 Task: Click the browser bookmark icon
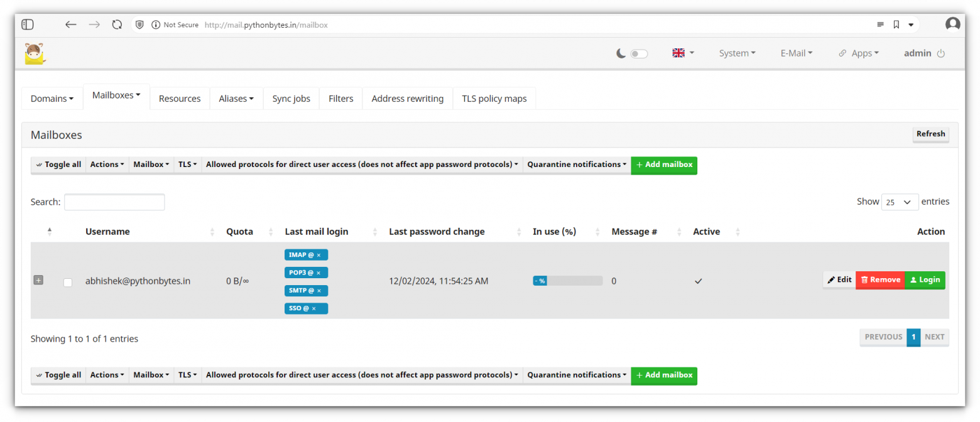(896, 24)
